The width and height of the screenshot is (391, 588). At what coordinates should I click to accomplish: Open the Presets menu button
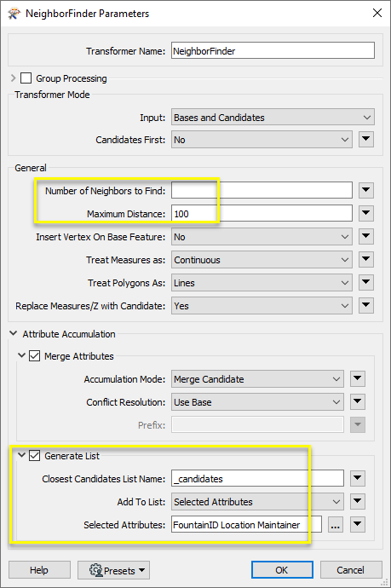113,570
